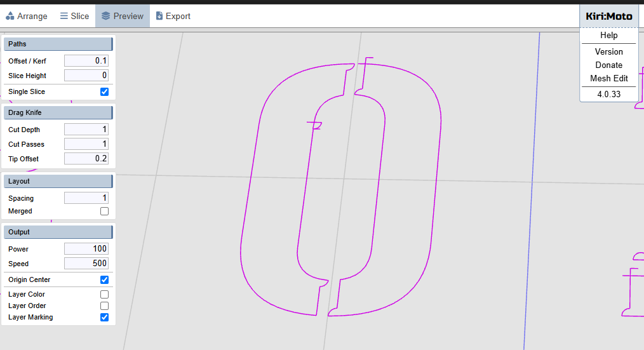Image resolution: width=644 pixels, height=350 pixels.
Task: Click the Offset / Kerf label
Action: click(27, 61)
